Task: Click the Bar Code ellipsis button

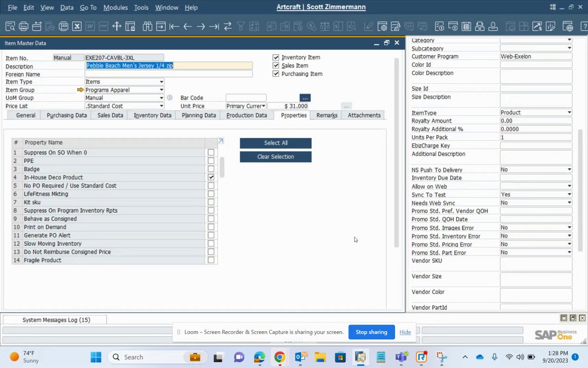Action: 305,98
